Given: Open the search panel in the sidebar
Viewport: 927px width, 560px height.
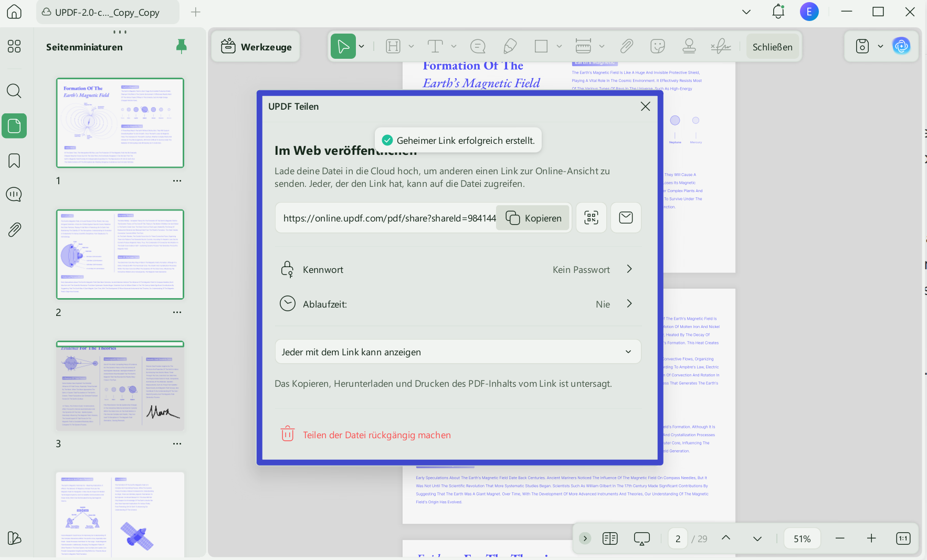Looking at the screenshot, I should [14, 91].
